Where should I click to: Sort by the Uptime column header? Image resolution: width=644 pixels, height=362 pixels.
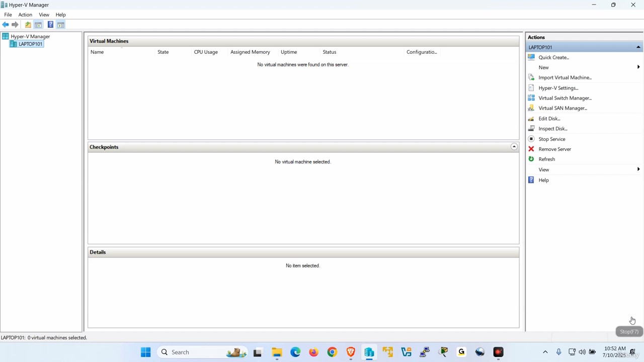289,52
